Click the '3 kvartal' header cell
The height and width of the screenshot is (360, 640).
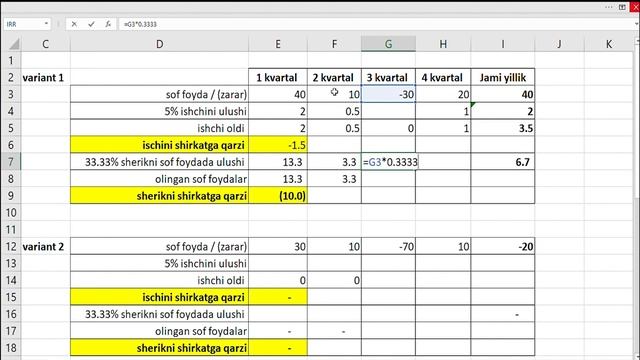tap(388, 78)
